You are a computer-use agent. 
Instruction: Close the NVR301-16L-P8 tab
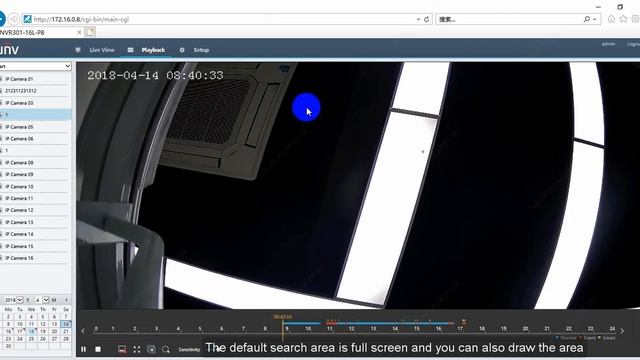point(79,32)
